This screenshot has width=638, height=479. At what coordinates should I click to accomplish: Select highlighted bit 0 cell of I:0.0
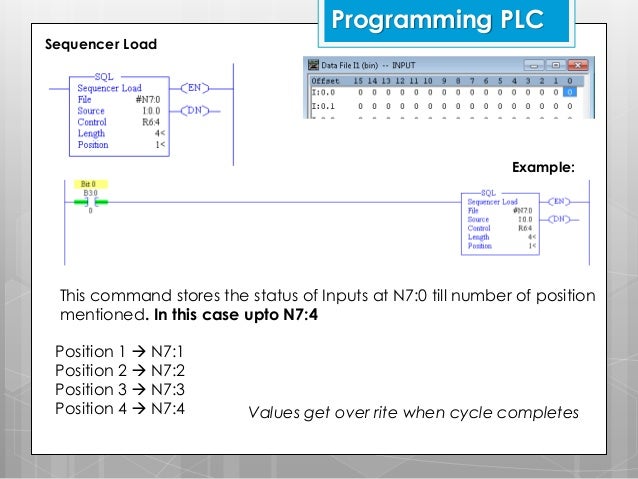pyautogui.click(x=570, y=92)
